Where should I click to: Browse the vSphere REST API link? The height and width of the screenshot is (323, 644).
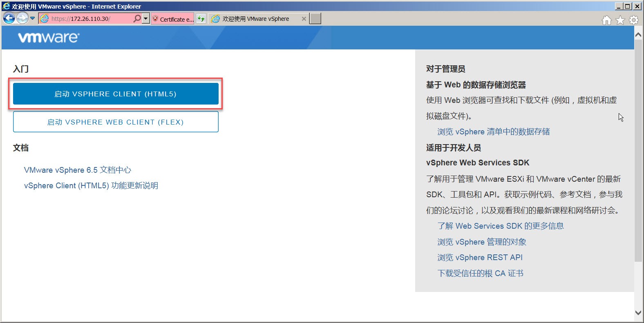click(x=480, y=257)
